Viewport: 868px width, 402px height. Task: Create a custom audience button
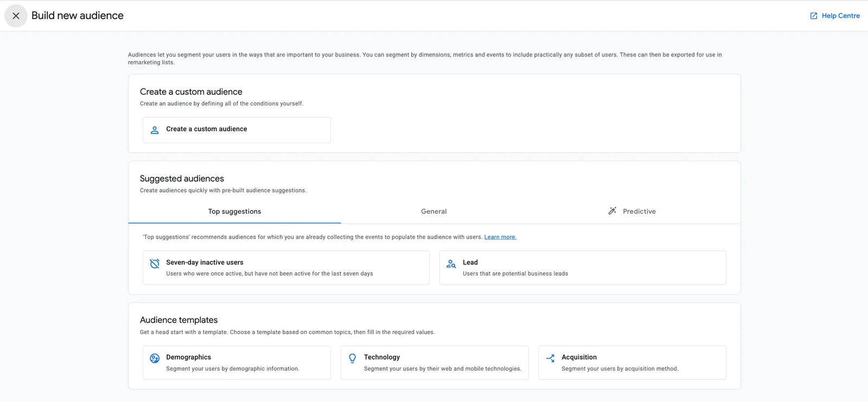tap(237, 130)
